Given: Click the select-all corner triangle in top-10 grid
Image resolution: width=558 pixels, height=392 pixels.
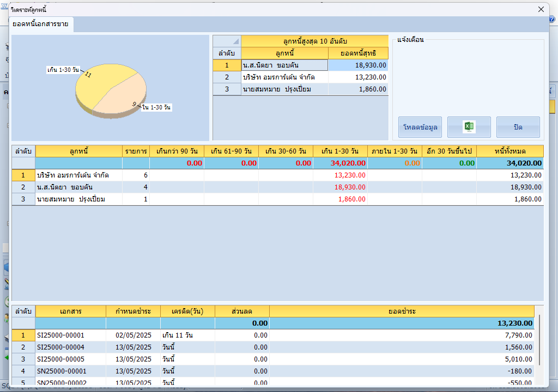Looking at the screenshot, I should pyautogui.click(x=235, y=41).
